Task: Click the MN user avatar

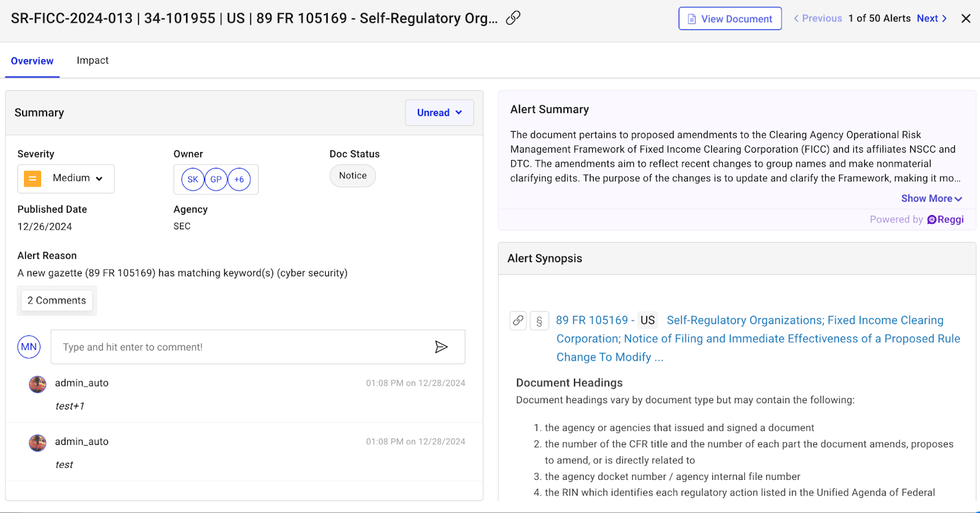Action: [x=29, y=347]
